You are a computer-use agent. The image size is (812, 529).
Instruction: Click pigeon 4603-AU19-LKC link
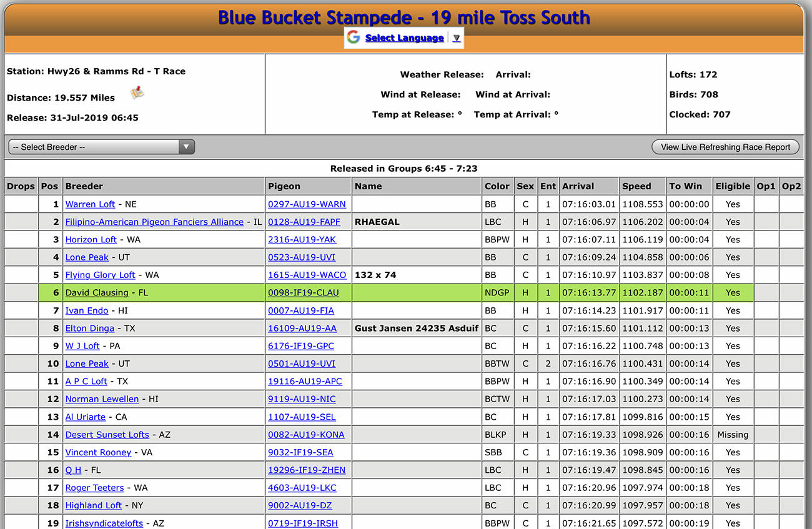point(302,488)
